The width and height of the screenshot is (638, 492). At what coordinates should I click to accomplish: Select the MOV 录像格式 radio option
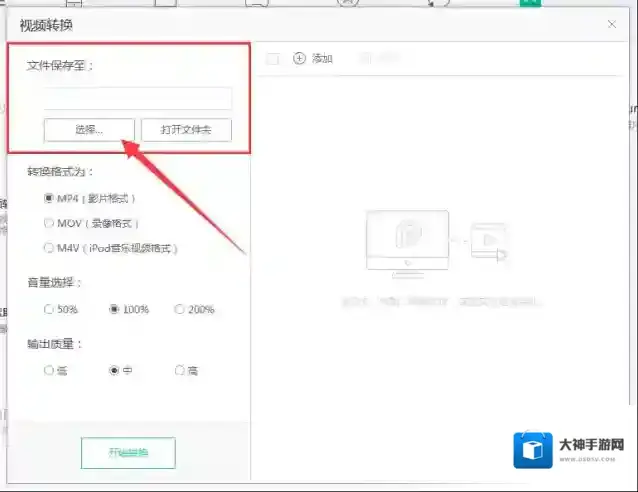pyautogui.click(x=49, y=223)
